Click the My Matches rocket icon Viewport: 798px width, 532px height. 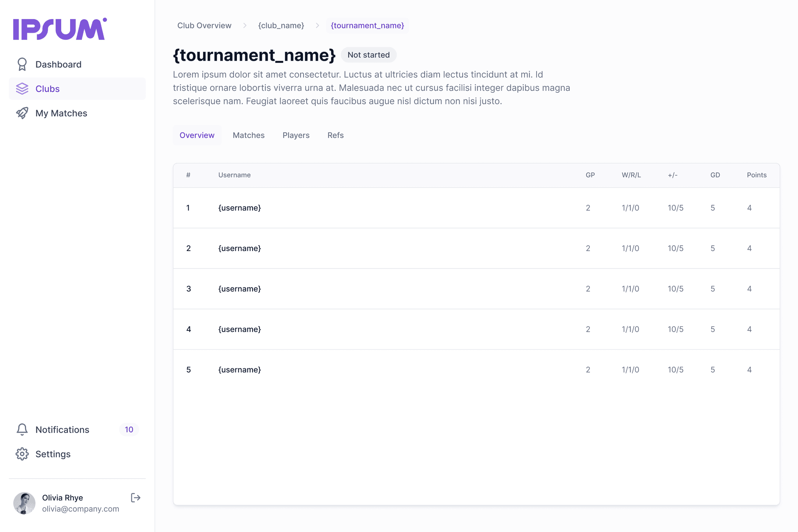click(22, 113)
